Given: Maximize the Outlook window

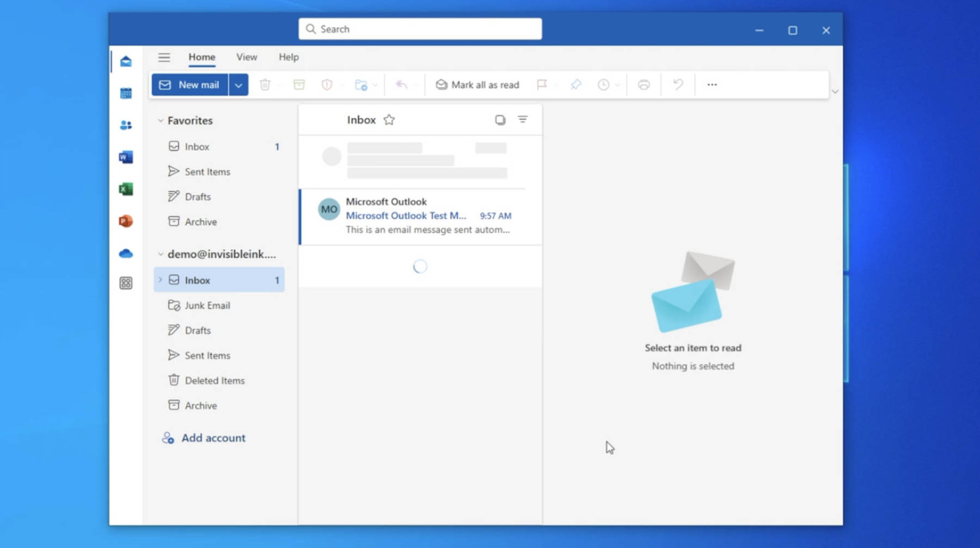Looking at the screenshot, I should (793, 30).
